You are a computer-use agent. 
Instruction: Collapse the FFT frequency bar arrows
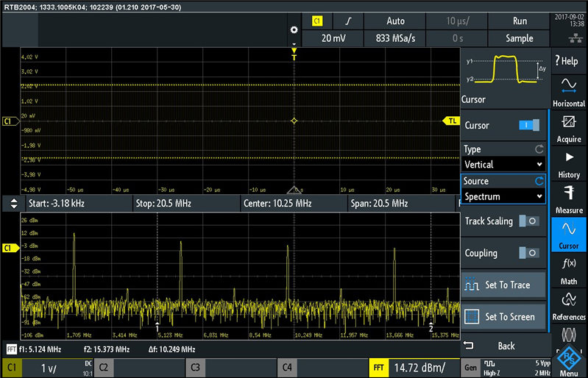[x=13, y=203]
